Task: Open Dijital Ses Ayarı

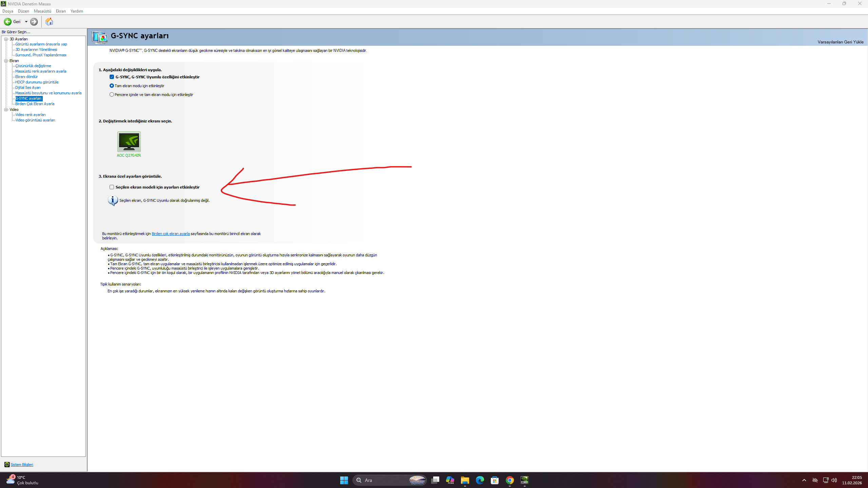Action: [28, 87]
